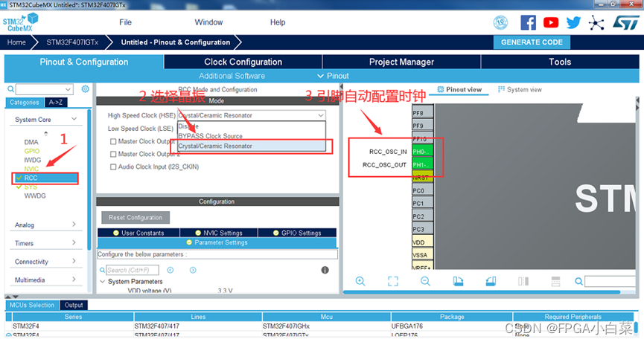
Task: Collapse the System Core category
Action: tap(74, 119)
